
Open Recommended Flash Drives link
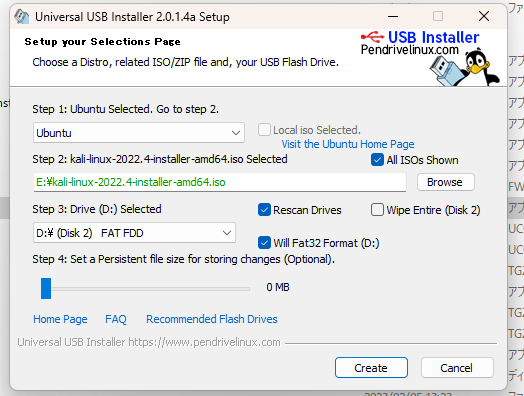(212, 319)
